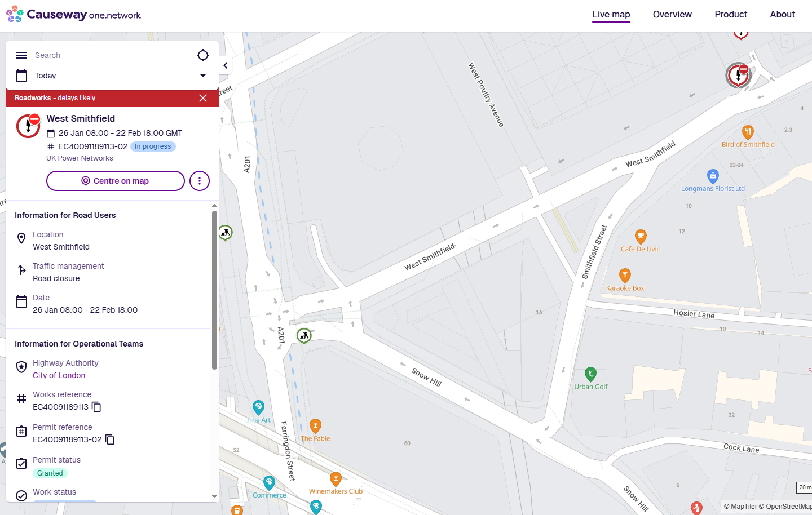Copy the permit reference number
The width and height of the screenshot is (812, 515).
tap(110, 439)
